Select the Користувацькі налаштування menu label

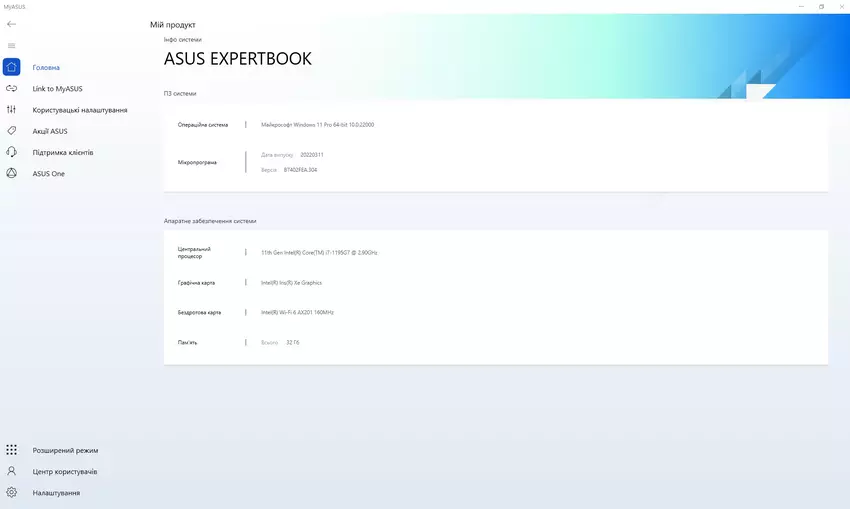(79, 110)
